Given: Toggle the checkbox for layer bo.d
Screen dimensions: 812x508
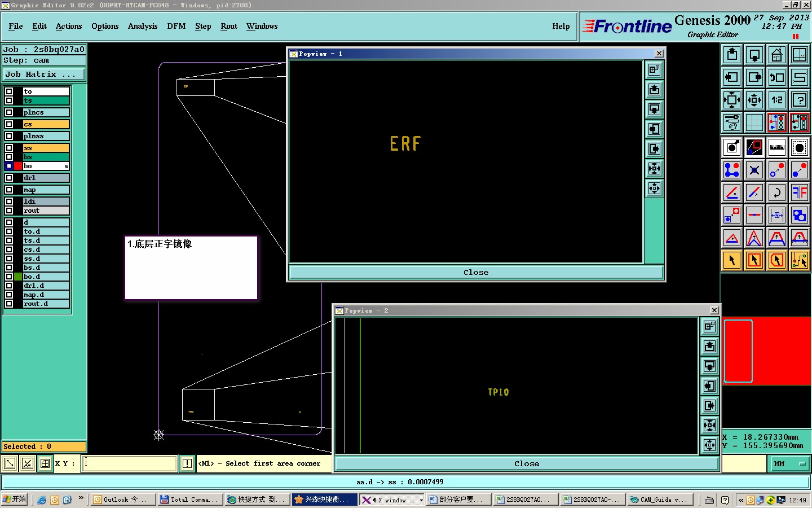Looking at the screenshot, I should coord(9,277).
